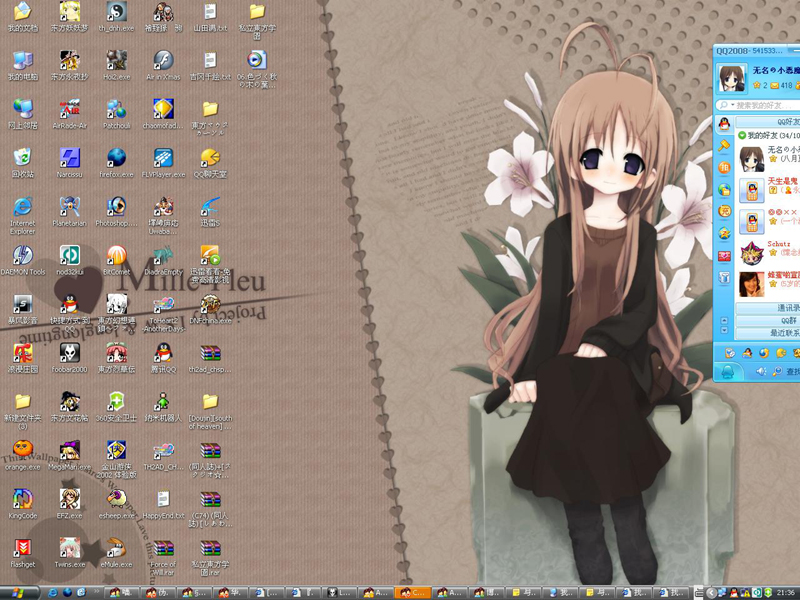Image resolution: width=800 pixels, height=600 pixels.
Task: Collapse sidebar using up arrow in QQ
Action: click(724, 320)
